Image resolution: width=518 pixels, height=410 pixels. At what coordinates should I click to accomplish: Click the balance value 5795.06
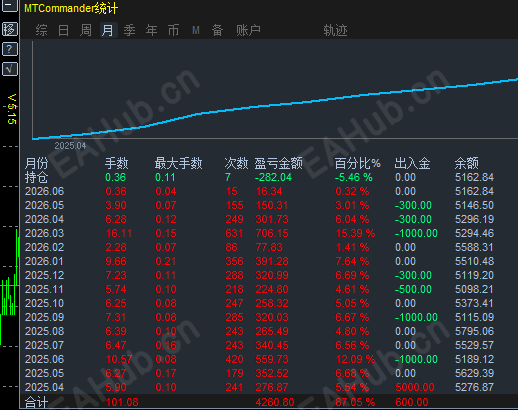pos(475,331)
